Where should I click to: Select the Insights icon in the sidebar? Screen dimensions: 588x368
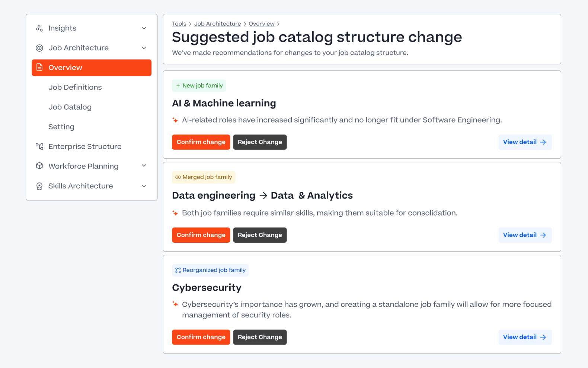39,28
